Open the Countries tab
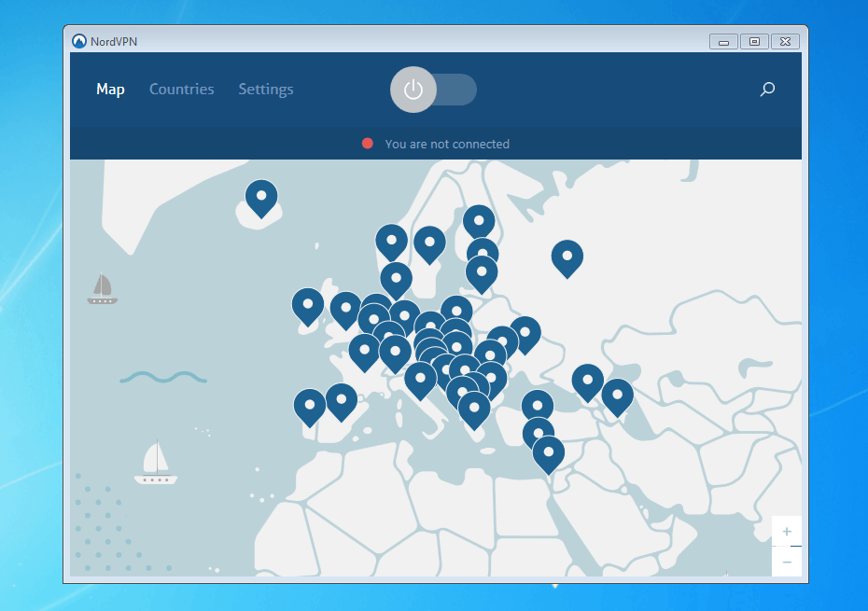 point(182,90)
